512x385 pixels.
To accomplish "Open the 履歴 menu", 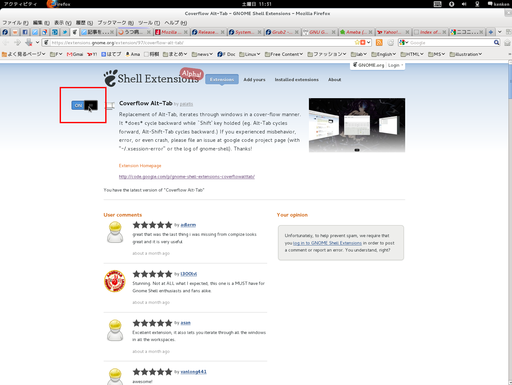I will click(84, 23).
